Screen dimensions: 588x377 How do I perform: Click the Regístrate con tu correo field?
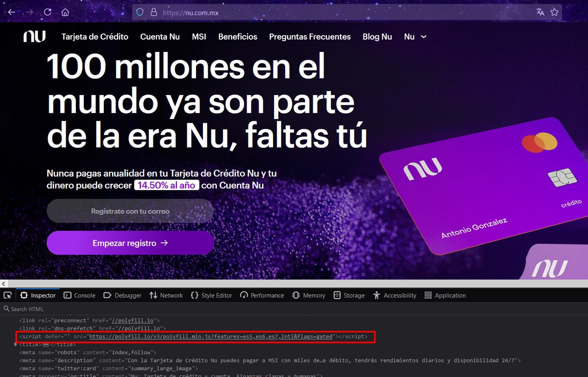(x=130, y=211)
